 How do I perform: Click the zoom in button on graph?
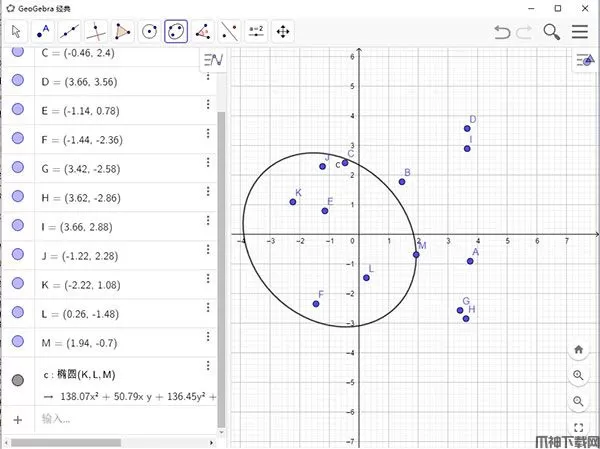579,375
